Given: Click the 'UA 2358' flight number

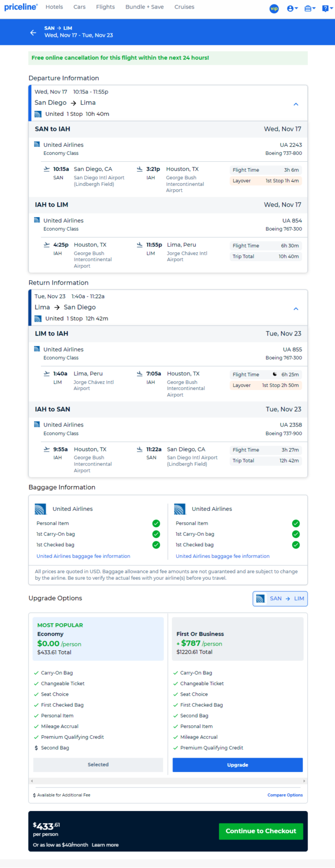Looking at the screenshot, I should click(x=291, y=425).
